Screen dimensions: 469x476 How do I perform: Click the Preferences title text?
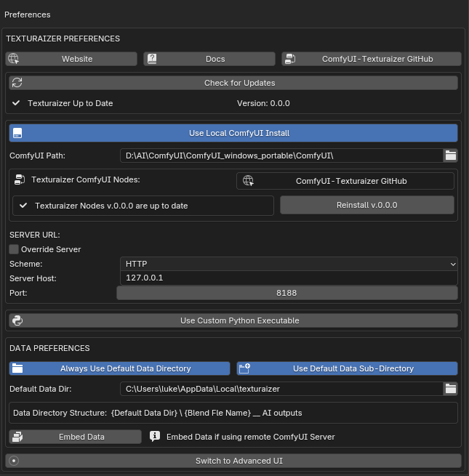28,15
